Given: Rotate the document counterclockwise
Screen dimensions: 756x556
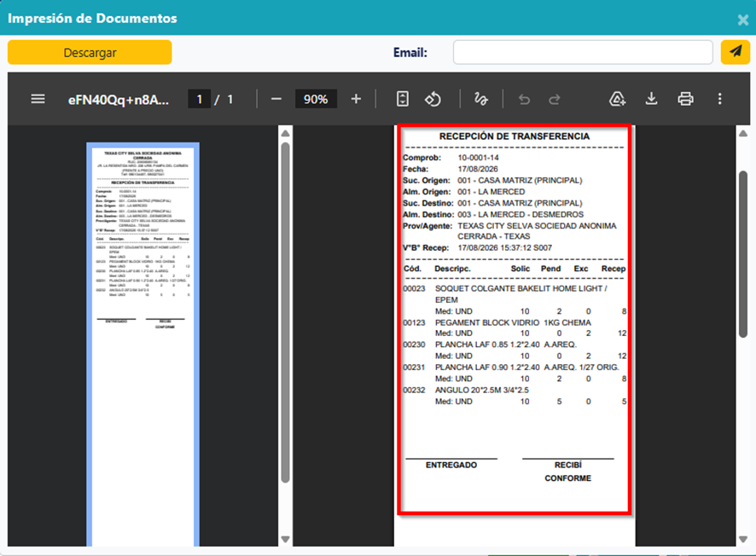Looking at the screenshot, I should point(433,99).
